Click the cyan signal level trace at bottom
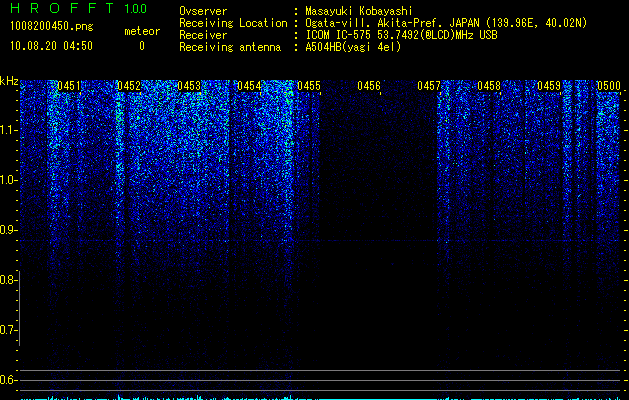629x400 pixels. (321, 398)
